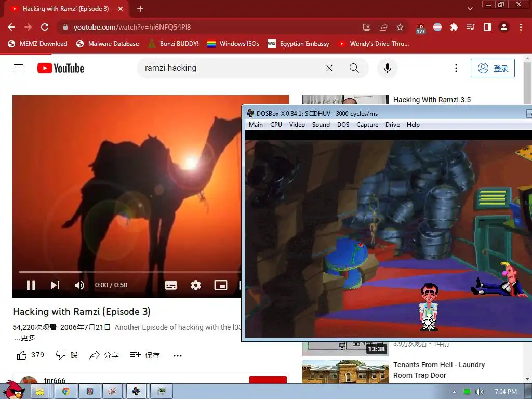The height and width of the screenshot is (399, 532).
Task: Open the Windows ISOs bookmark
Action: [233, 44]
